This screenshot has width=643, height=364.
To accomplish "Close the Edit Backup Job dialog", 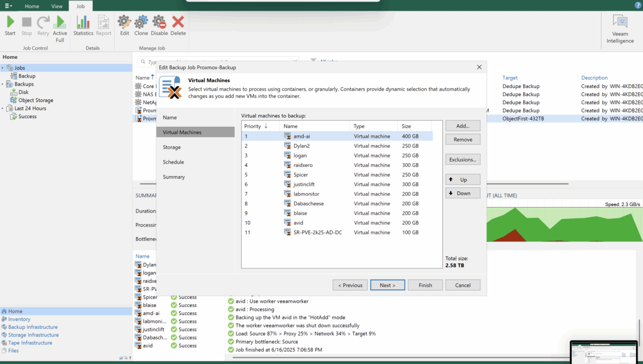I will [x=479, y=67].
